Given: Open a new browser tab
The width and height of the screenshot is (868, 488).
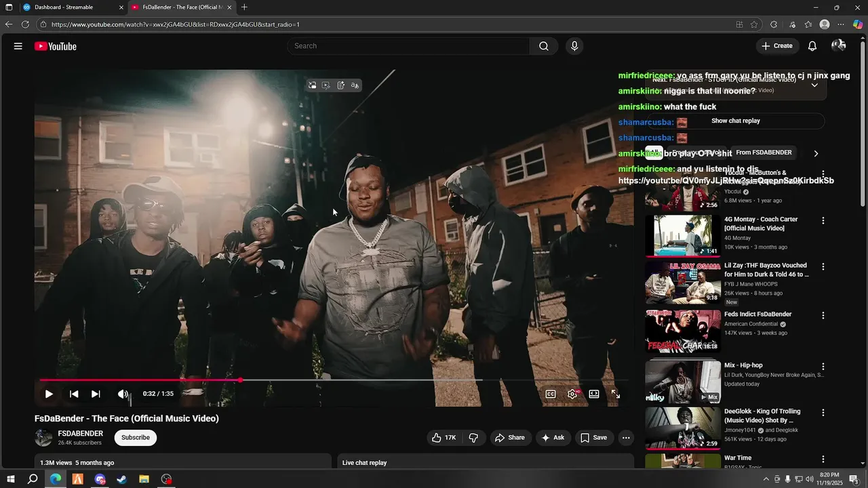Looking at the screenshot, I should pyautogui.click(x=244, y=7).
